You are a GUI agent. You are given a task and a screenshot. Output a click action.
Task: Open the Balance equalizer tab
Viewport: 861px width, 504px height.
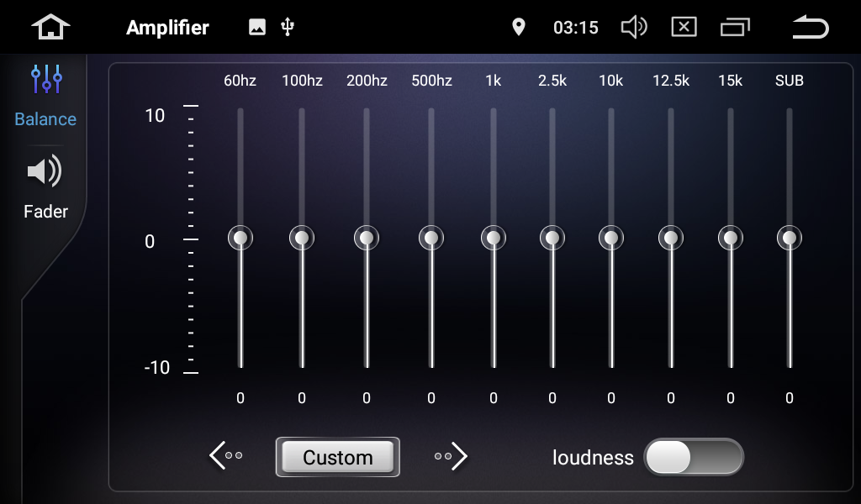point(45,96)
